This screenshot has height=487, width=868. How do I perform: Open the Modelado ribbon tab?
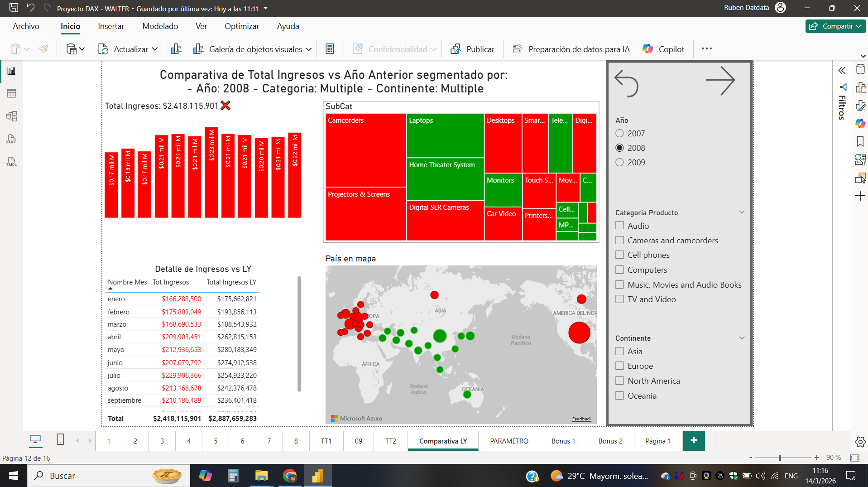pyautogui.click(x=160, y=26)
